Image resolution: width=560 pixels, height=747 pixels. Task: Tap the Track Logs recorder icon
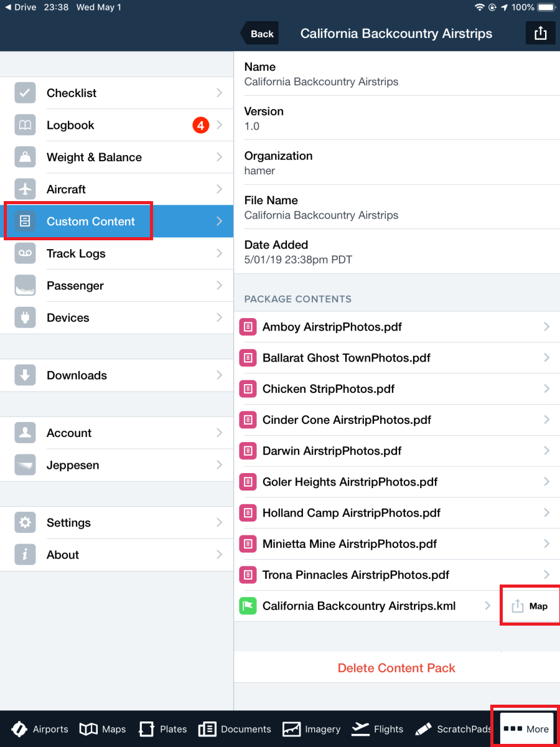coord(25,253)
